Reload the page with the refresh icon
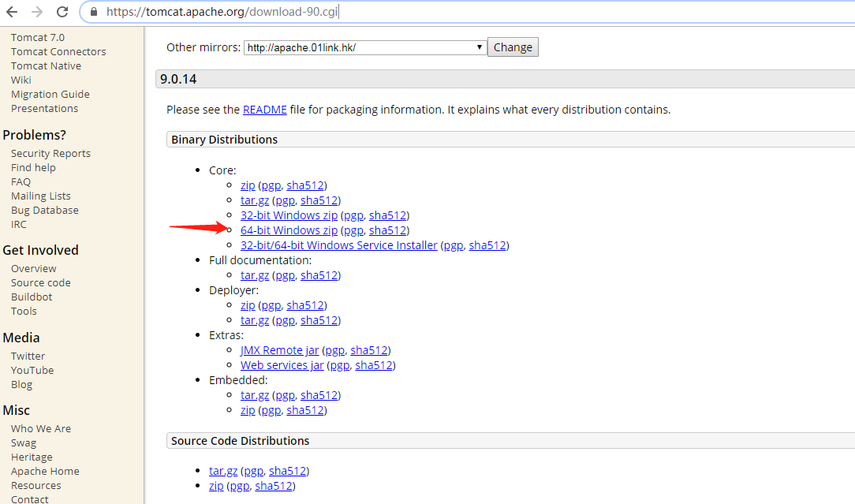Image resolution: width=855 pixels, height=504 pixels. tap(63, 12)
